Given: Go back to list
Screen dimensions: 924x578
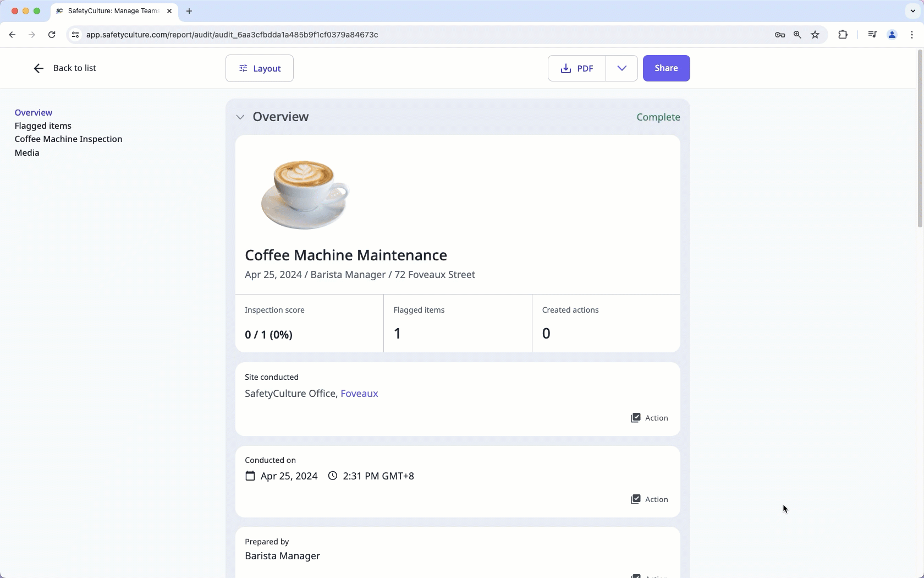Looking at the screenshot, I should click(x=64, y=68).
